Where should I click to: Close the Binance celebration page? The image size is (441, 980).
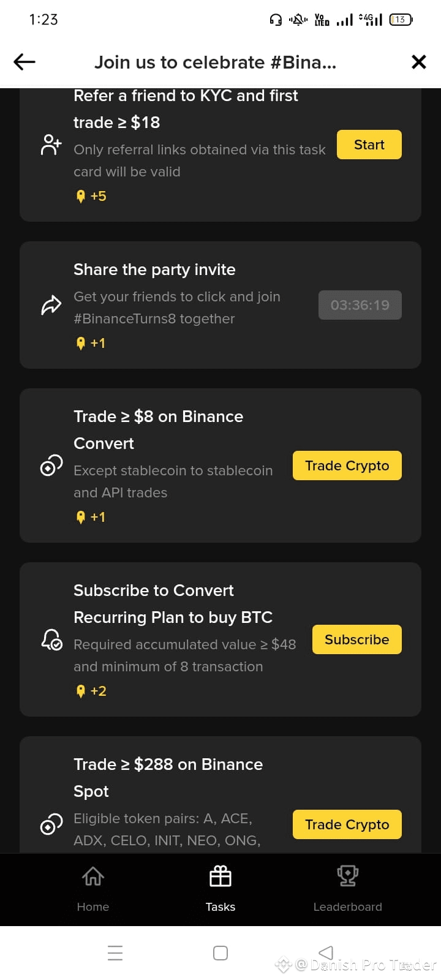point(419,62)
